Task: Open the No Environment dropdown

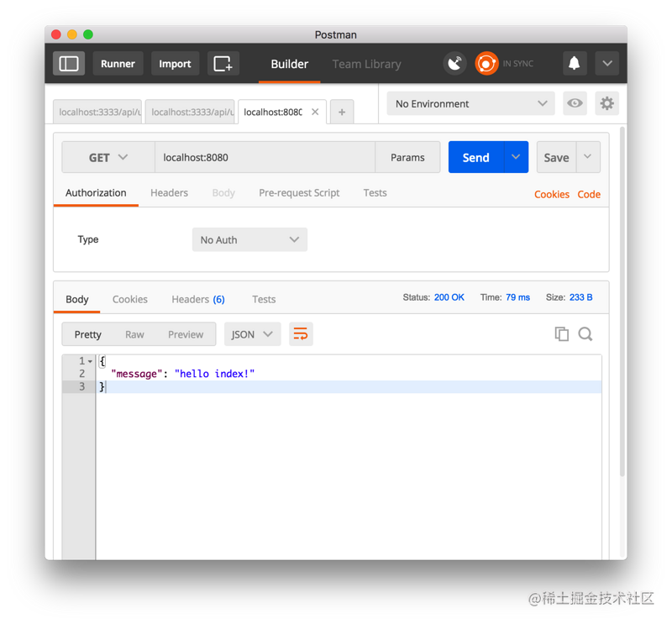Action: [x=470, y=103]
